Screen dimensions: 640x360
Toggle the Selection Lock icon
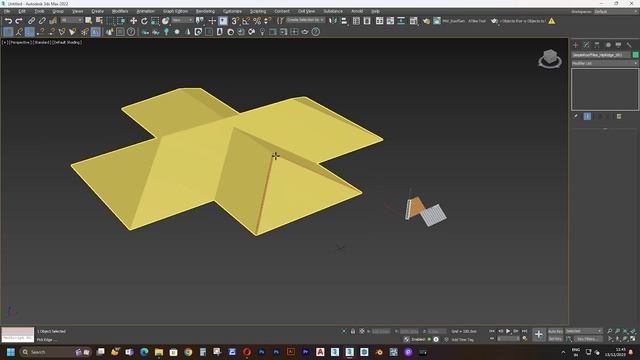[x=353, y=331]
